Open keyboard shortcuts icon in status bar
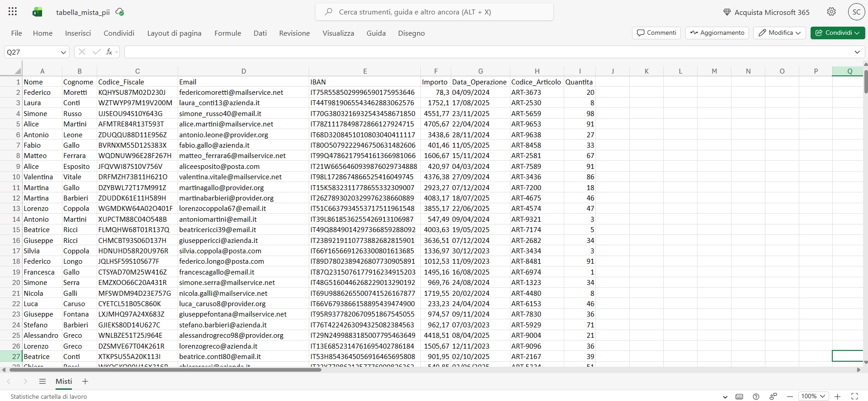The height and width of the screenshot is (401, 868). [739, 396]
